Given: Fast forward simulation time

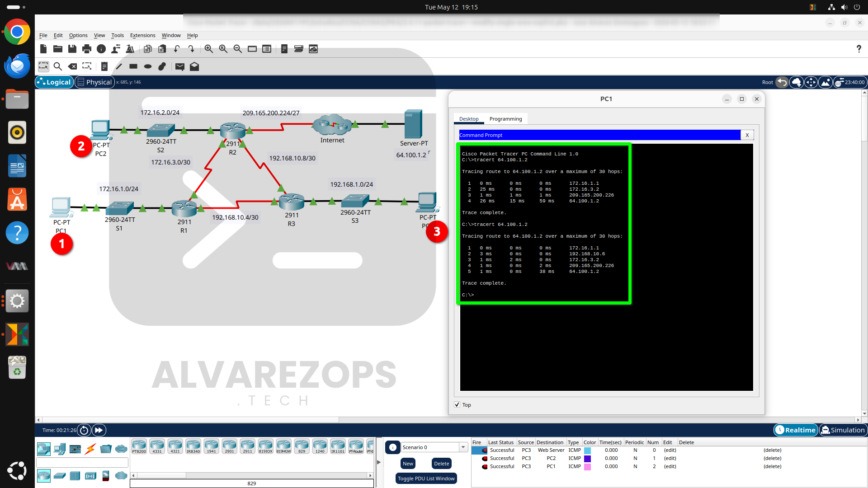Looking at the screenshot, I should [x=99, y=430].
